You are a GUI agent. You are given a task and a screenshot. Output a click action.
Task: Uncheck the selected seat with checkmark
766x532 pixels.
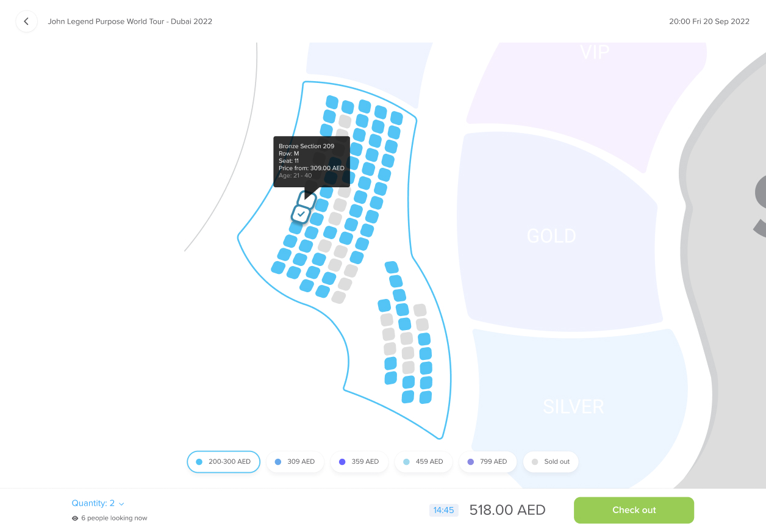(301, 214)
